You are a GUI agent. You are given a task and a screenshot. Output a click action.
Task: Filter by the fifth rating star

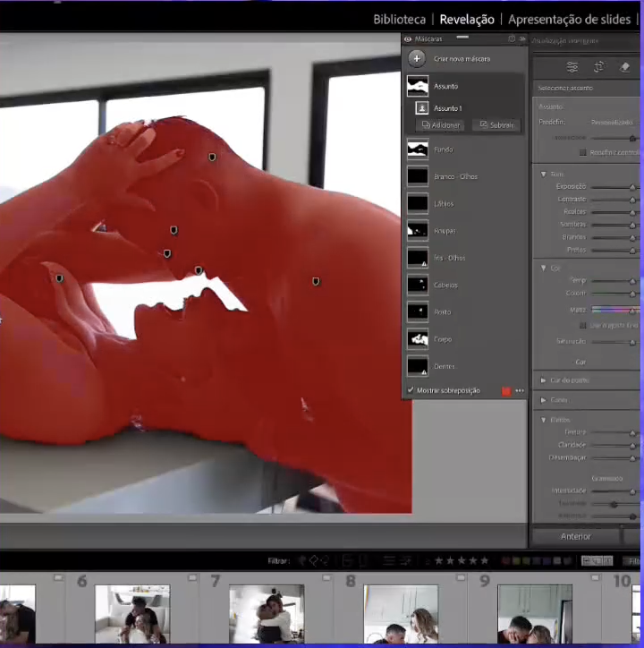484,561
